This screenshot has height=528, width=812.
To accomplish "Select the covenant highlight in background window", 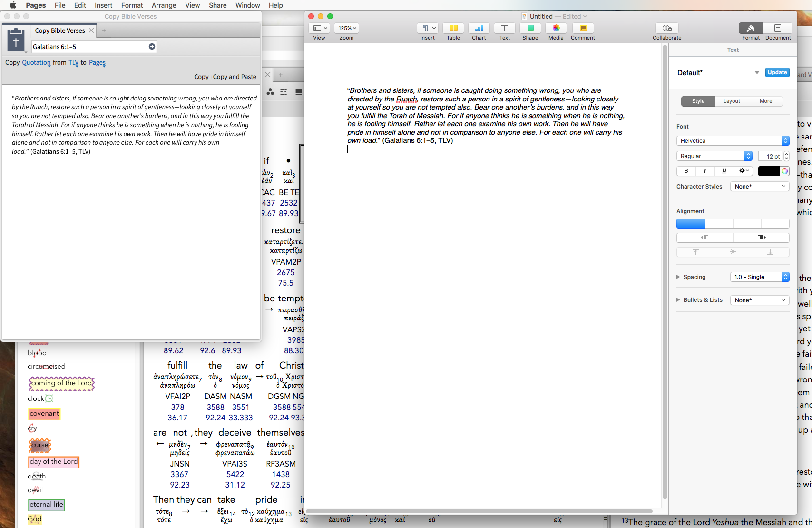I will point(44,414).
